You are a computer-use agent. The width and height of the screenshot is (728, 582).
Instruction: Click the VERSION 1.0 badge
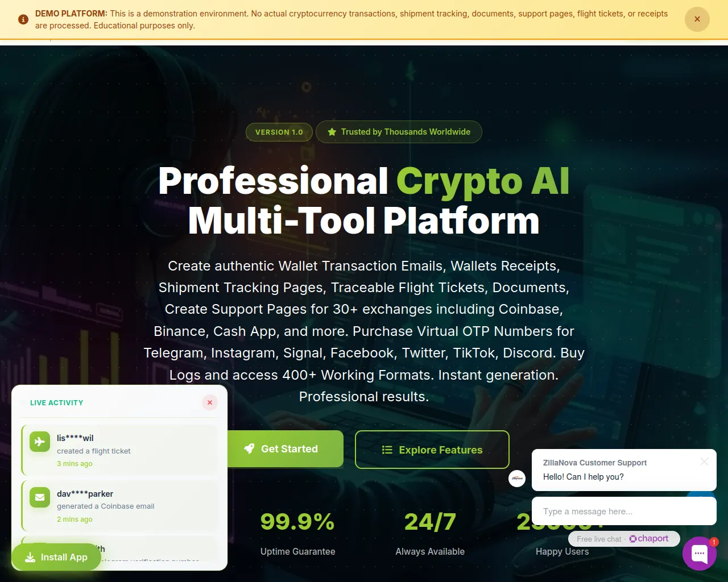pos(279,132)
